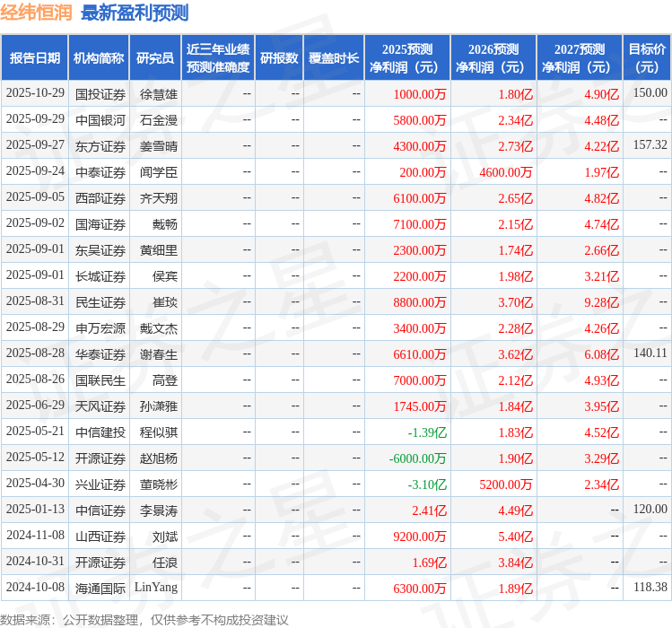This screenshot has width=672, height=628.
Task: Click the 2027预测净利润 column header
Action: pos(579,58)
